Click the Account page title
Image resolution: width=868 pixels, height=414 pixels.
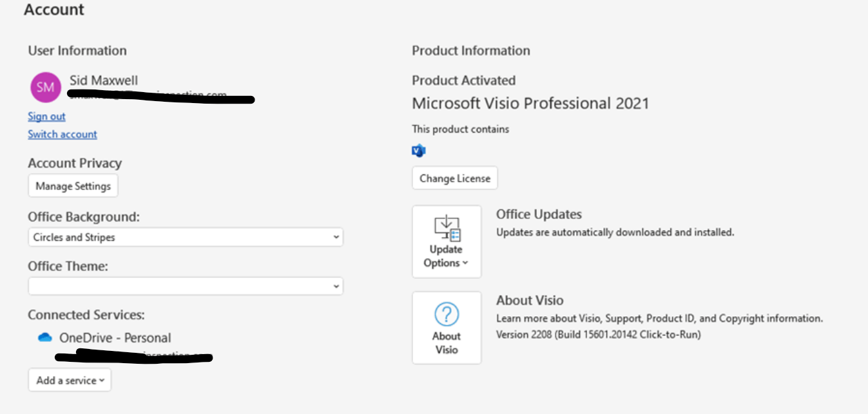(54, 10)
